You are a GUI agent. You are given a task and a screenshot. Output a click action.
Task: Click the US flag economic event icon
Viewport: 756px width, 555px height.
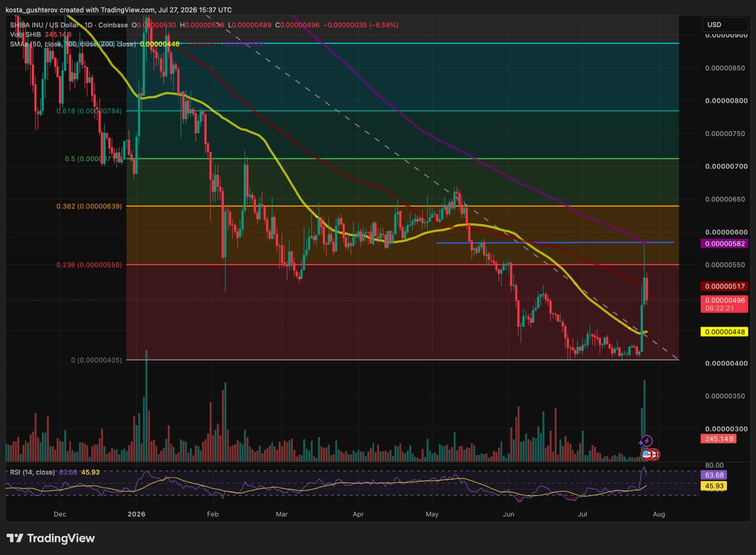point(647,454)
